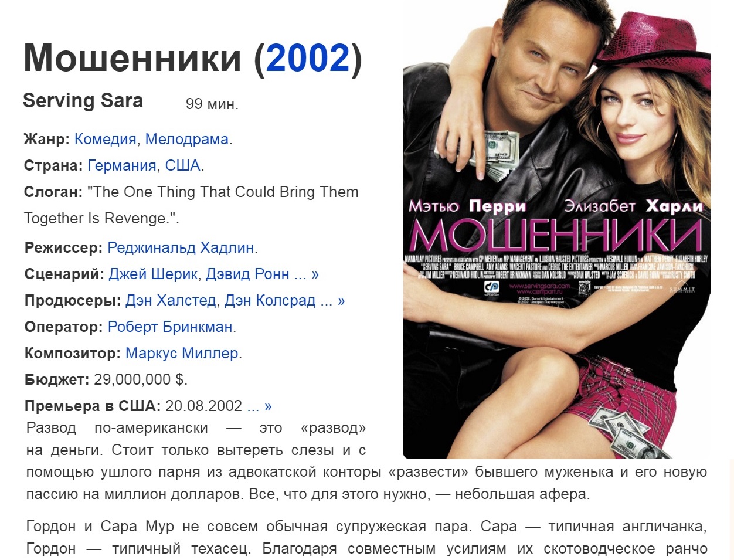This screenshot has width=734, height=560.
Task: Open the 2002 year link in title
Action: point(308,58)
